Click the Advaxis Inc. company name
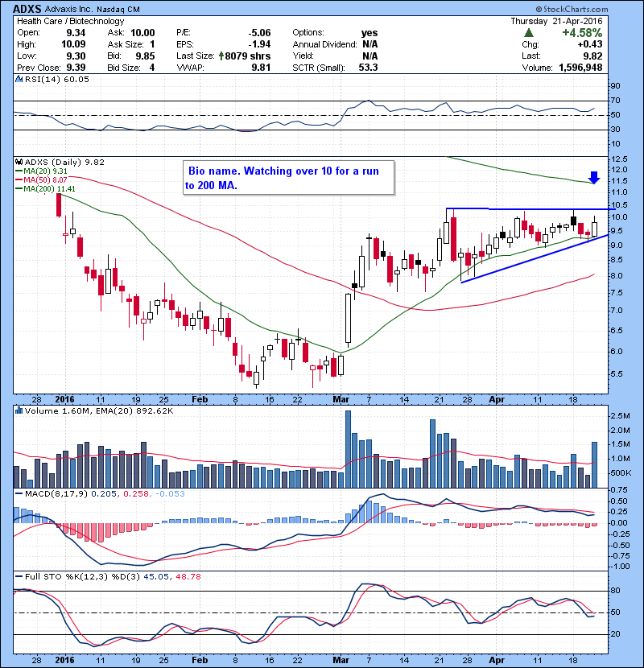This screenshot has width=644, height=668. point(68,9)
